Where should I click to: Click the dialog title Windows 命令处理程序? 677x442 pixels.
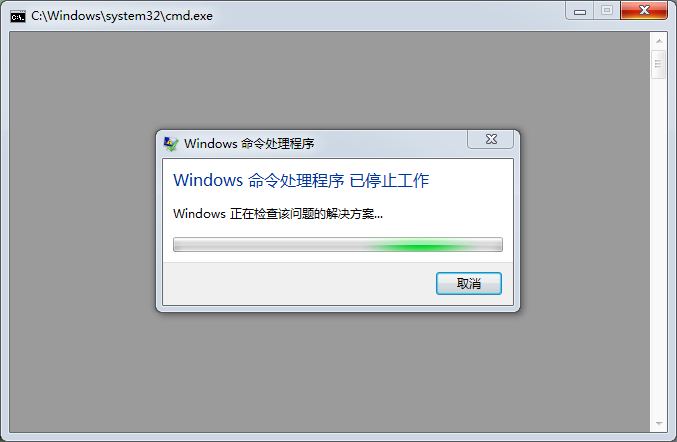click(x=249, y=144)
